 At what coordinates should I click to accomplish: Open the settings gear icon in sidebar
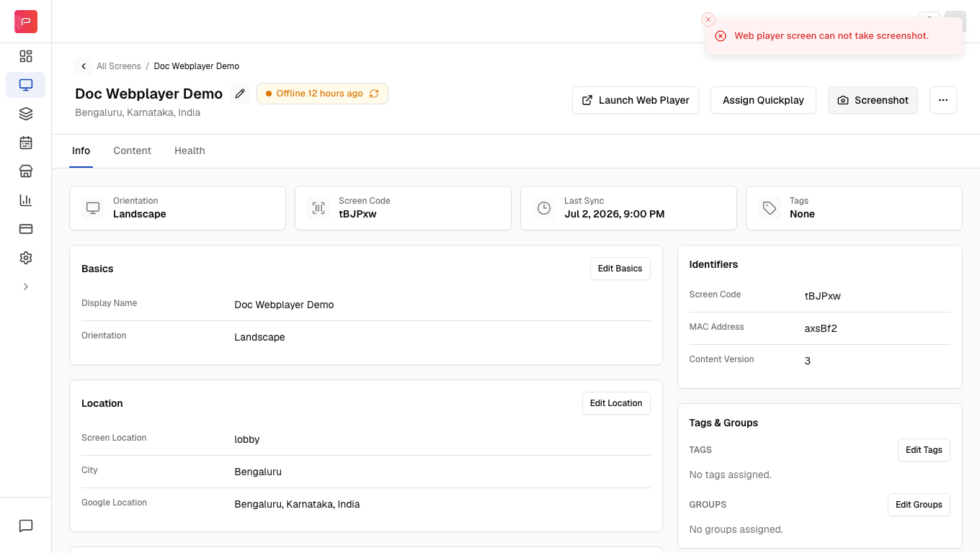pos(26,258)
